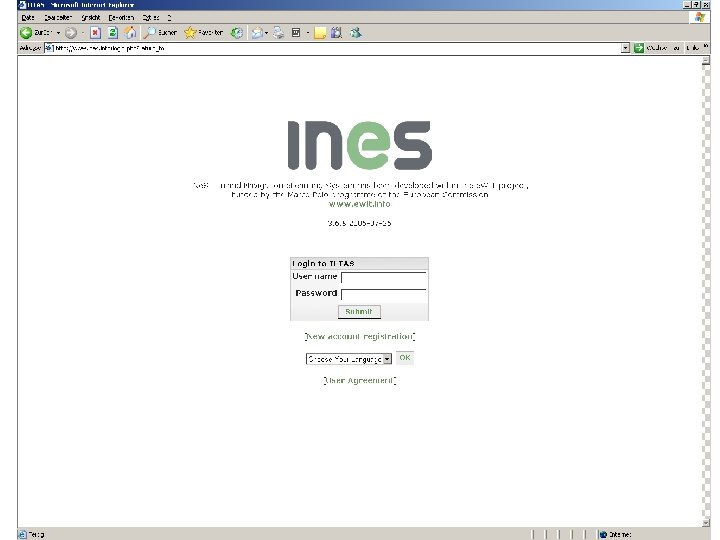Image resolution: width=720 pixels, height=540 pixels.
Task: Click the Messenger people icon
Action: click(x=355, y=33)
